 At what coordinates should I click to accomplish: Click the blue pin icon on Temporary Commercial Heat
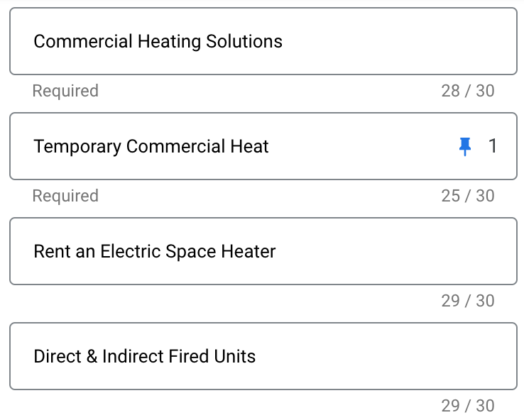465,146
